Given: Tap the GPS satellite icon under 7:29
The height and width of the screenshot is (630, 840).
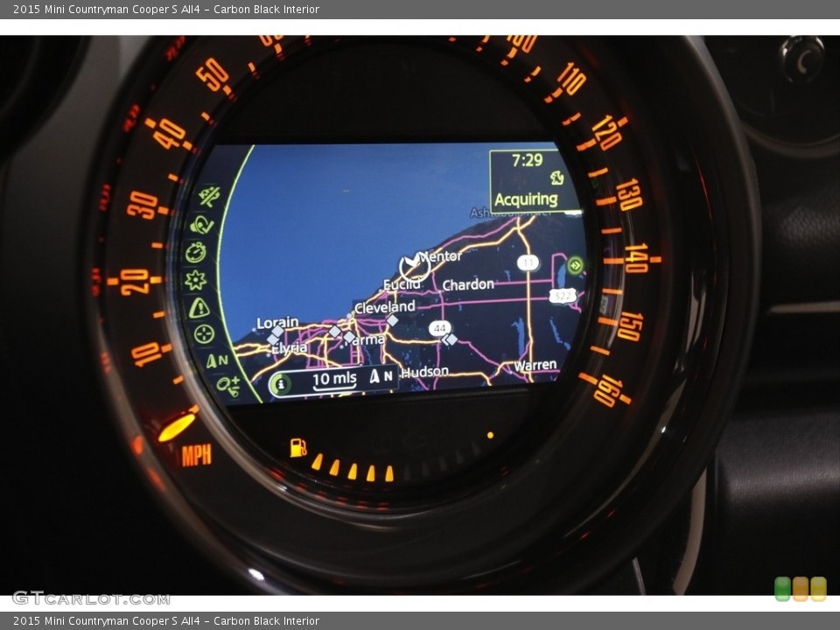Looking at the screenshot, I should [556, 178].
